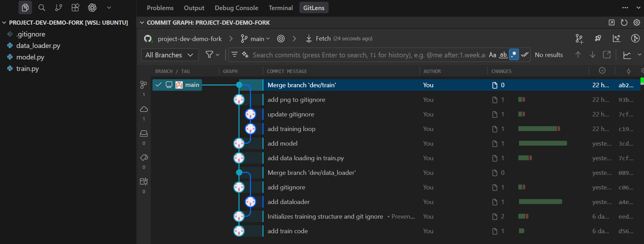Viewport: 644px width, 244px height.
Task: Open the main branch dropdown
Action: [256, 39]
